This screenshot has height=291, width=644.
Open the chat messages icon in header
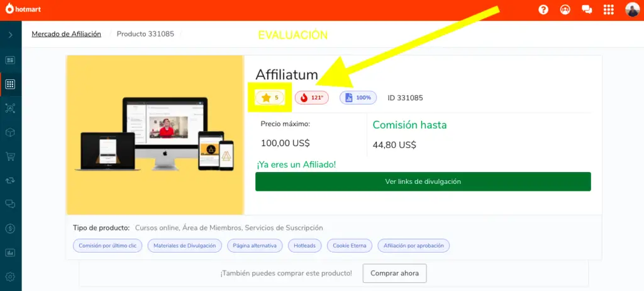587,10
